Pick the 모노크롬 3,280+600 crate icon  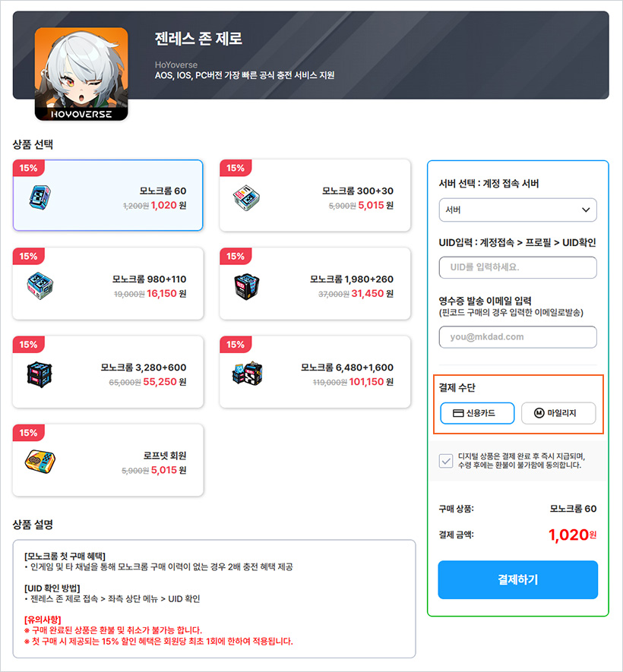point(40,374)
